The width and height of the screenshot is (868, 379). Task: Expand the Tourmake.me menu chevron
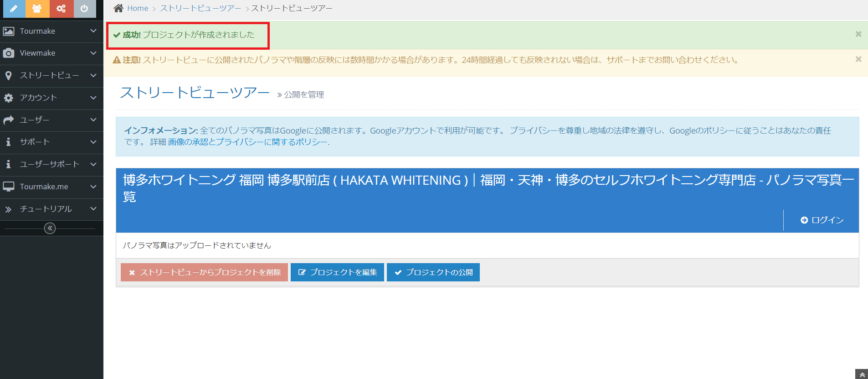pos(93,187)
